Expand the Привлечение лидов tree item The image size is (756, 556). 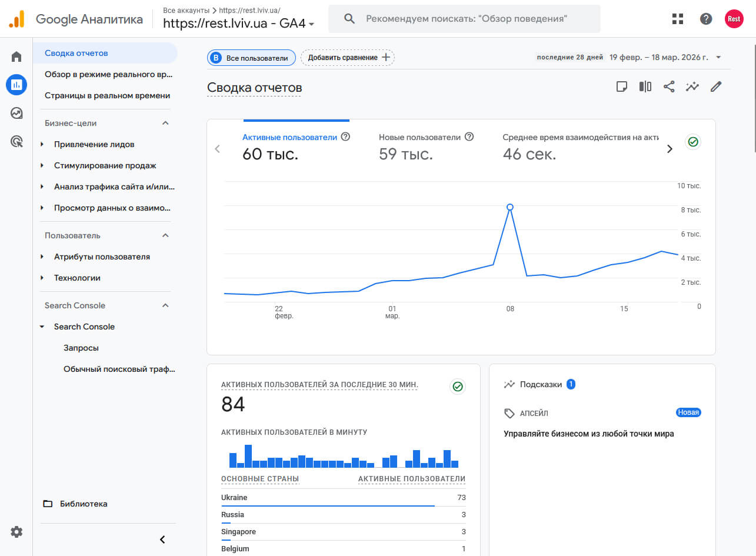[x=42, y=144]
